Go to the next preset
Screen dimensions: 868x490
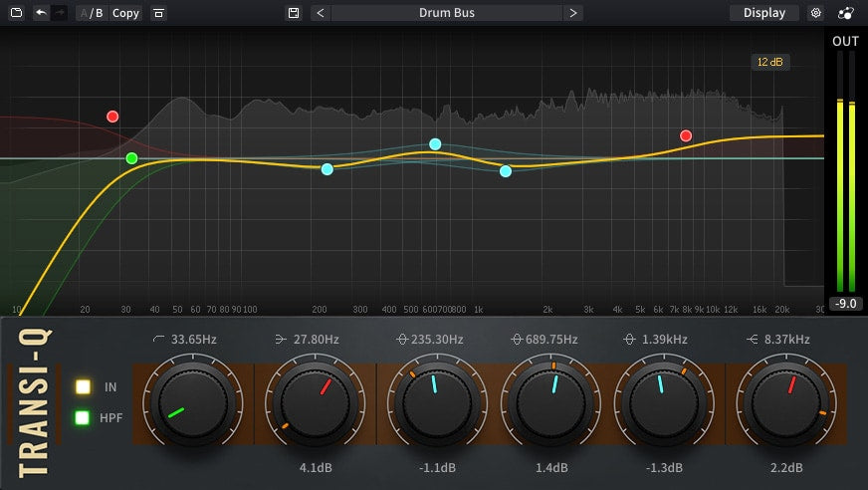pos(573,13)
